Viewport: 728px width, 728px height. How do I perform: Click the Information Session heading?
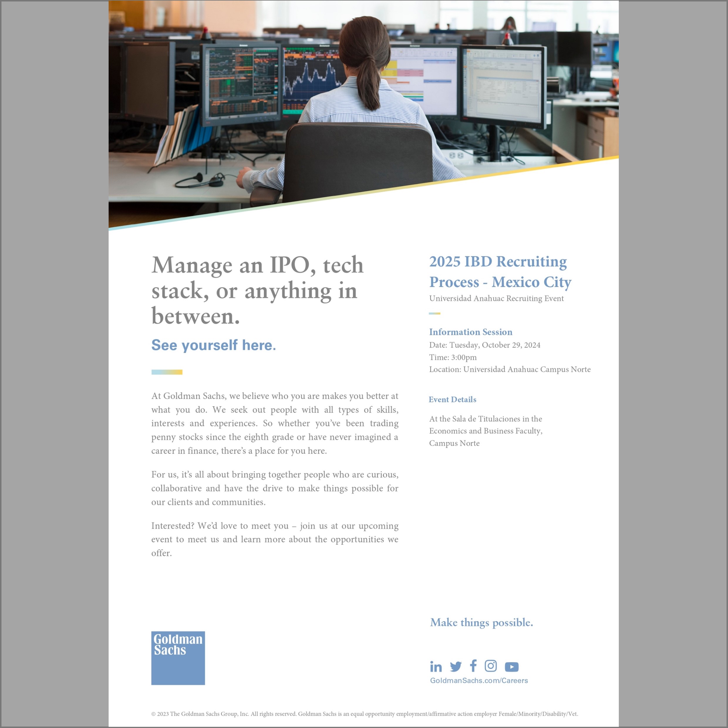[470, 332]
